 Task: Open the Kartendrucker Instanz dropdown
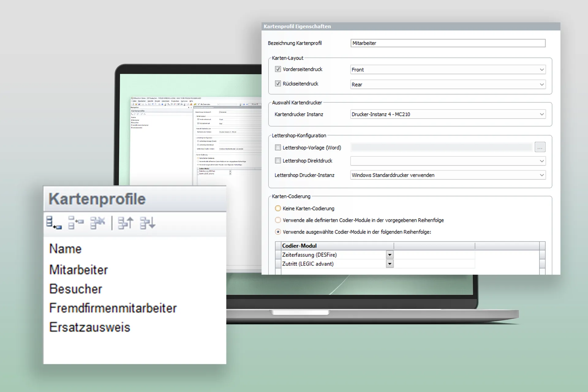pyautogui.click(x=448, y=114)
